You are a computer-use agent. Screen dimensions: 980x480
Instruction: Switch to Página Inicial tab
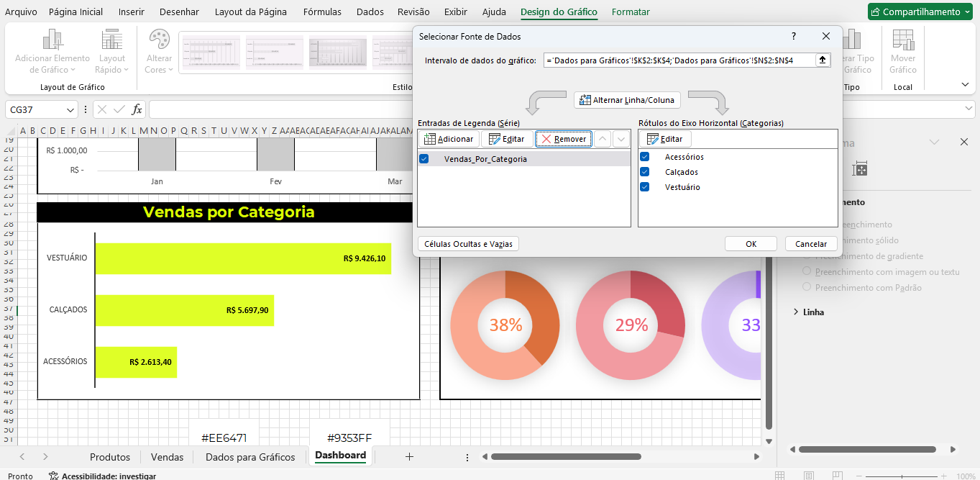tap(75, 12)
